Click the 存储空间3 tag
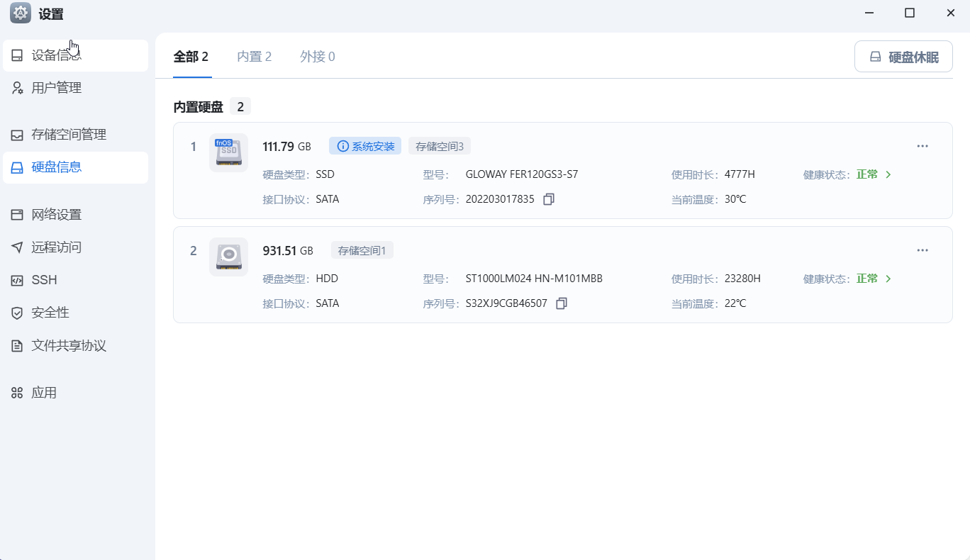This screenshot has height=560, width=970. (x=440, y=146)
